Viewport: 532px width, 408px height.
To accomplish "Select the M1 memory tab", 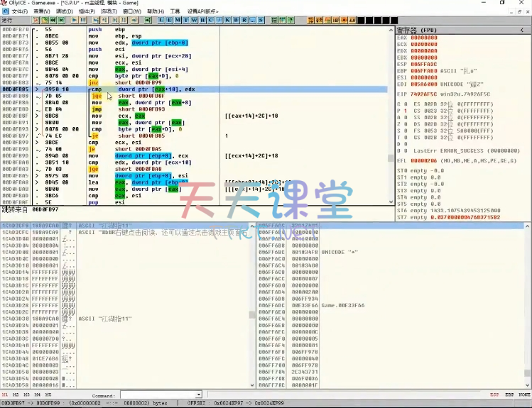I will point(6,395).
